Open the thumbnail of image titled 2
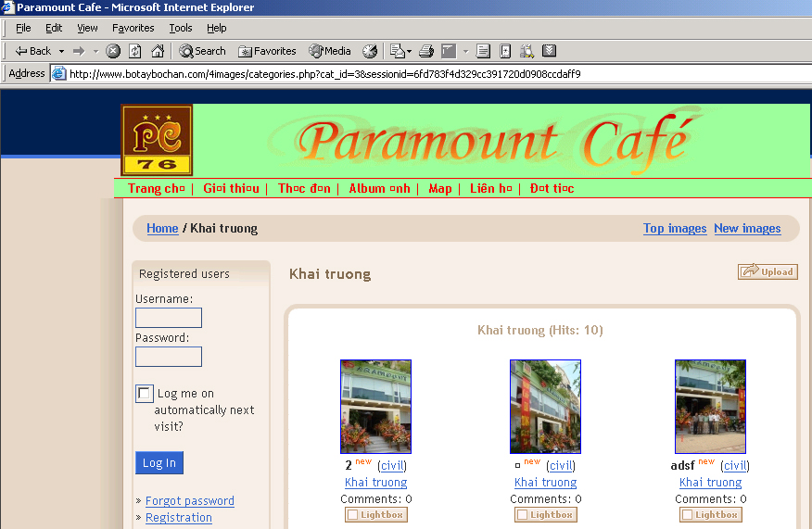 (x=376, y=407)
